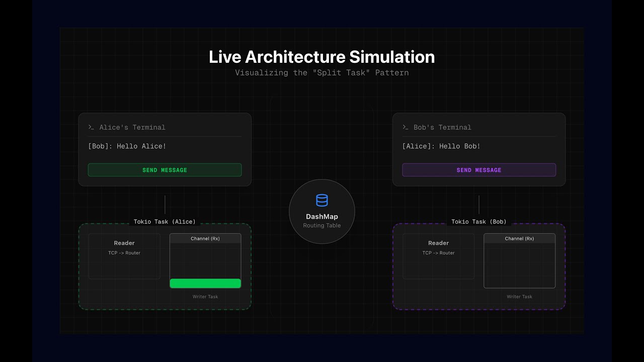Click Send Message in Bob's Terminal
Viewport: 644px width, 362px height.
(x=479, y=170)
